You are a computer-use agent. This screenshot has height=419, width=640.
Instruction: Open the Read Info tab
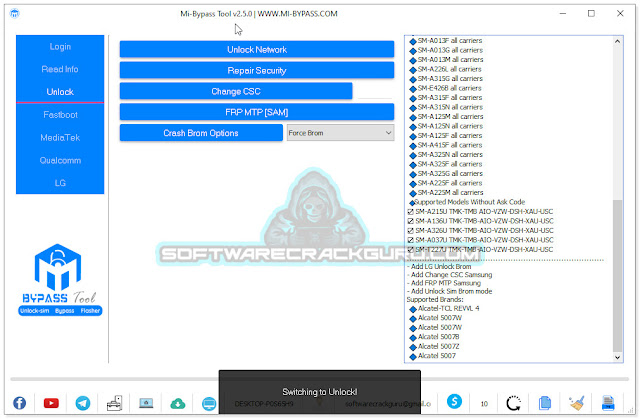pos(60,69)
